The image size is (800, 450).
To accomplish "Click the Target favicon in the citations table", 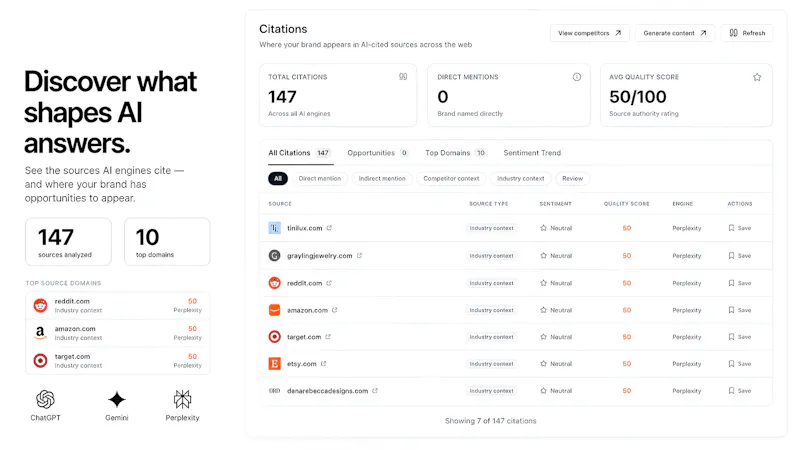I will tap(274, 337).
